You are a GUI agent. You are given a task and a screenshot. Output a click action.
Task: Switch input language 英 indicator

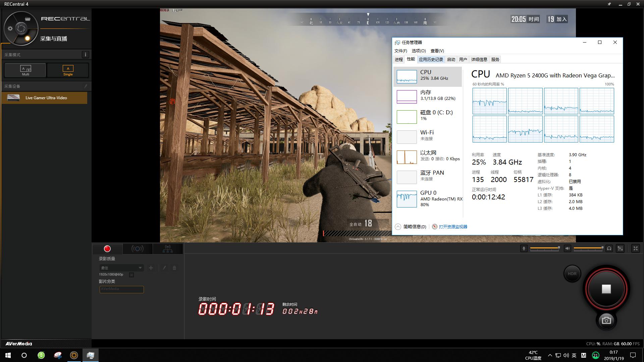click(574, 355)
